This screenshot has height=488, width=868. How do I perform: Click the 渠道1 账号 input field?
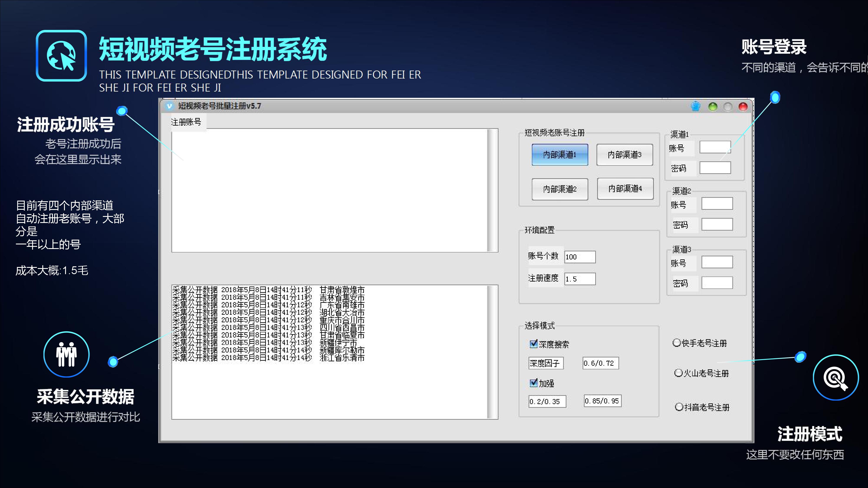(715, 147)
